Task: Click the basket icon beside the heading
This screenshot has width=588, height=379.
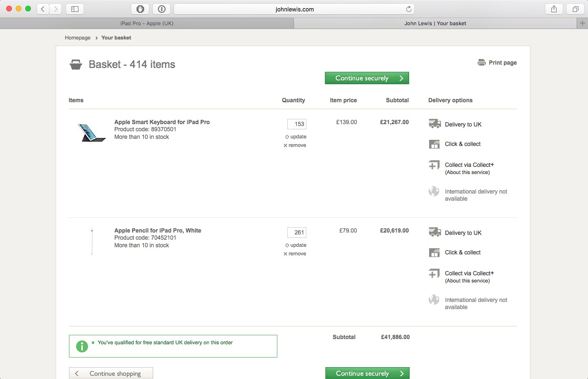Action: pyautogui.click(x=76, y=65)
